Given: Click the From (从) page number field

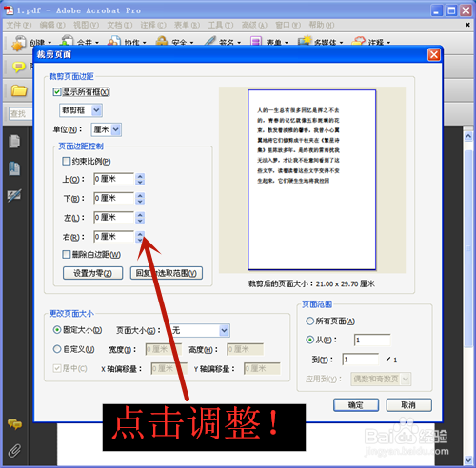Looking at the screenshot, I should click(372, 340).
